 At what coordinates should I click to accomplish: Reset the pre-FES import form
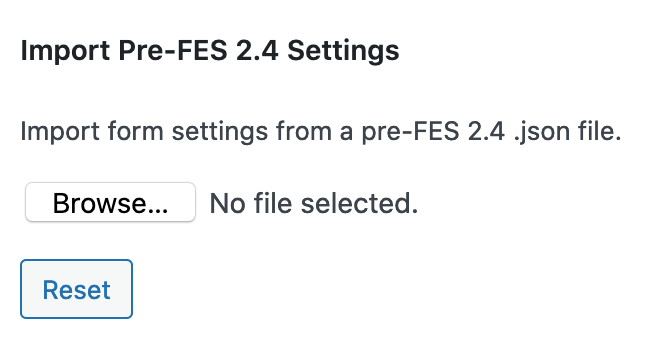point(76,289)
